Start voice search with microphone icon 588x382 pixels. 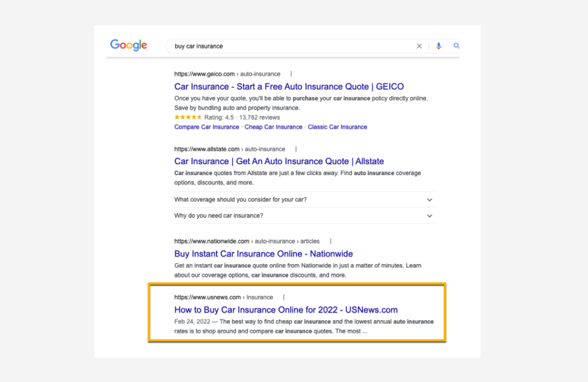pos(438,46)
